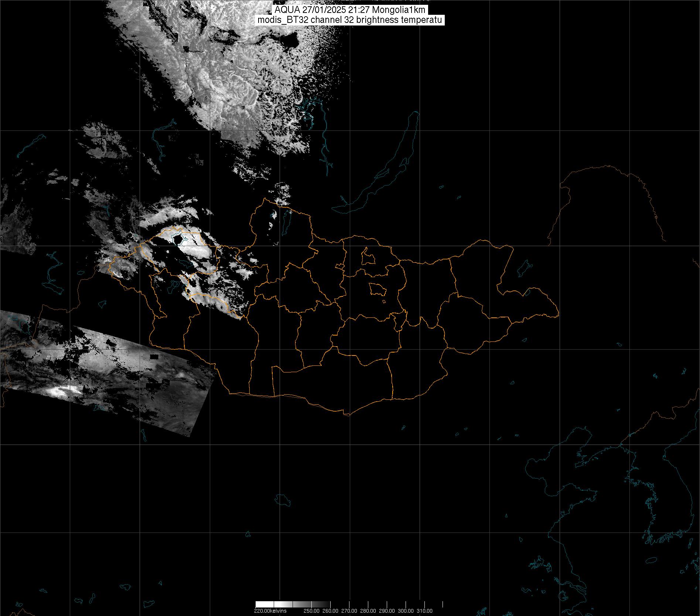The width and height of the screenshot is (700, 616).
Task: Click the title line "AQUA 27/01/2025 21:27 Mongolia1km"
Action: click(x=350, y=10)
